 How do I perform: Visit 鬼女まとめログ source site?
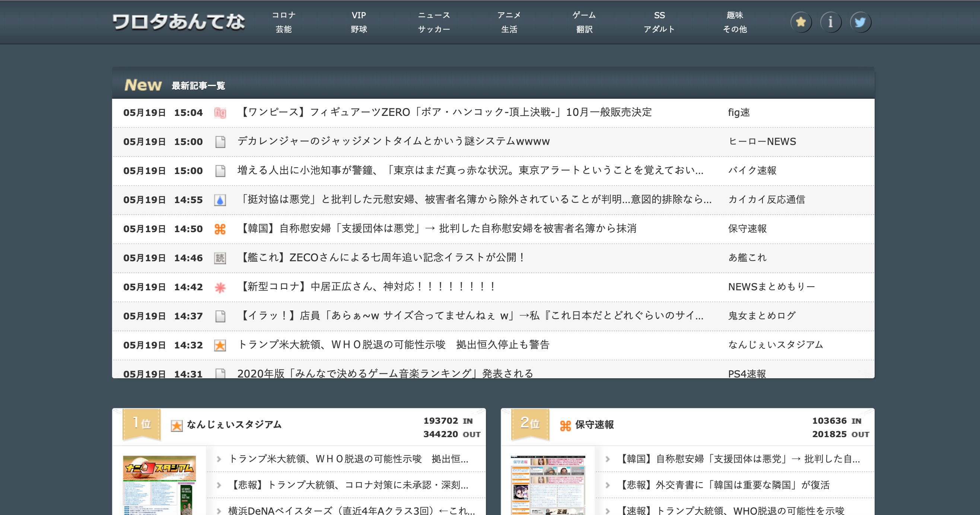tap(762, 316)
